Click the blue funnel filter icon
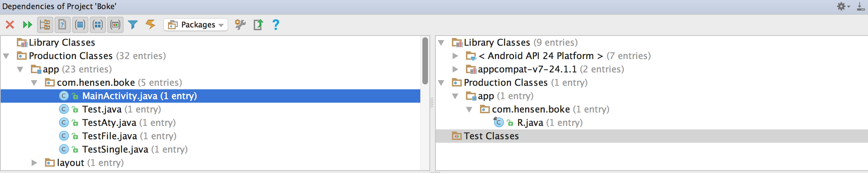 click(x=133, y=25)
